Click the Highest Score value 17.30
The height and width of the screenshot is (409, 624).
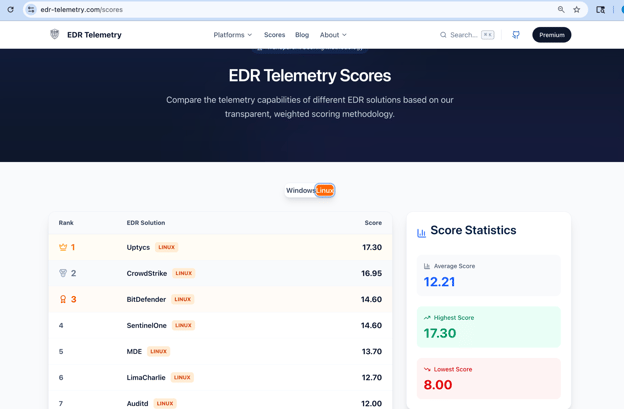click(440, 333)
